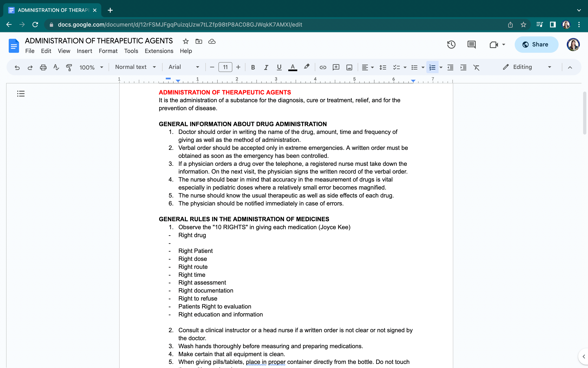This screenshot has width=588, height=368.
Task: Insert image using picture icon
Action: pos(349,67)
